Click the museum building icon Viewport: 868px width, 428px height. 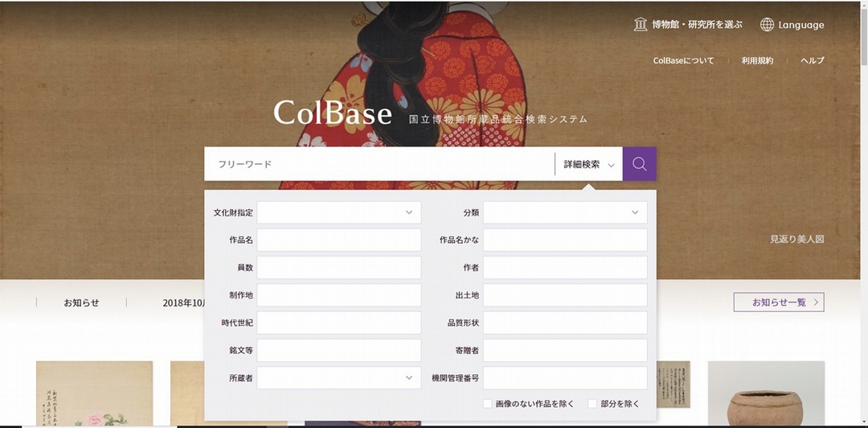click(641, 24)
